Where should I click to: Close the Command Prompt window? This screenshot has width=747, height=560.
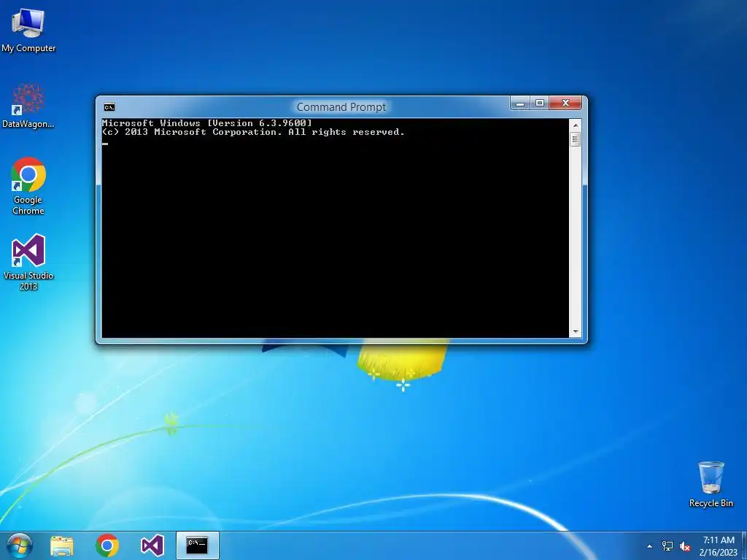565,103
